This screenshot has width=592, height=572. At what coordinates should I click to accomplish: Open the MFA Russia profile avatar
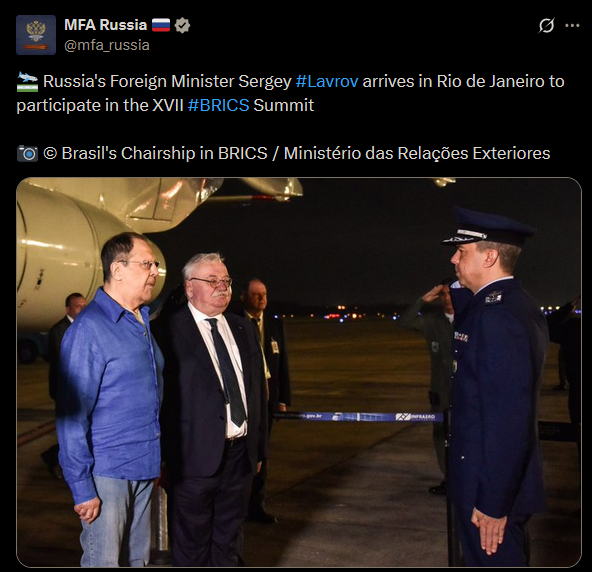36,35
